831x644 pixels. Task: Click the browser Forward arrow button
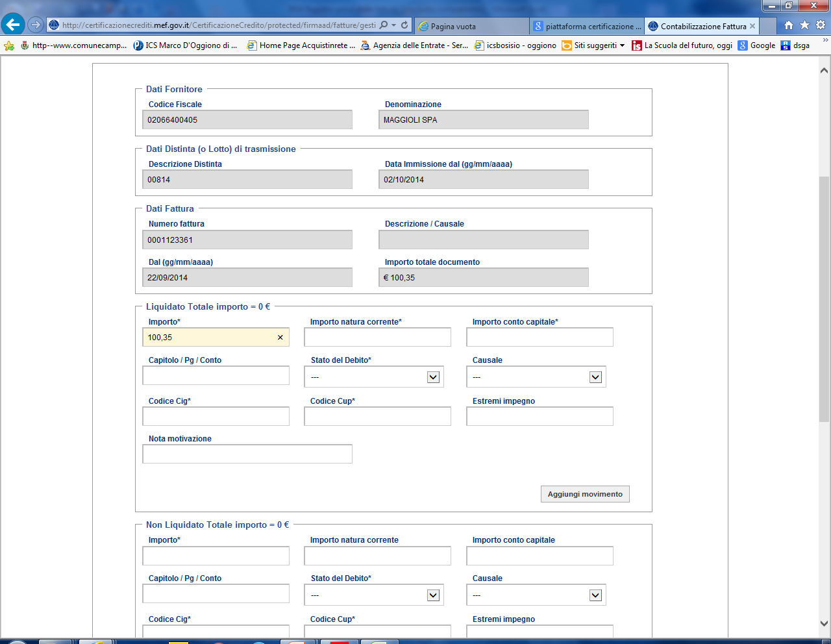coord(36,25)
